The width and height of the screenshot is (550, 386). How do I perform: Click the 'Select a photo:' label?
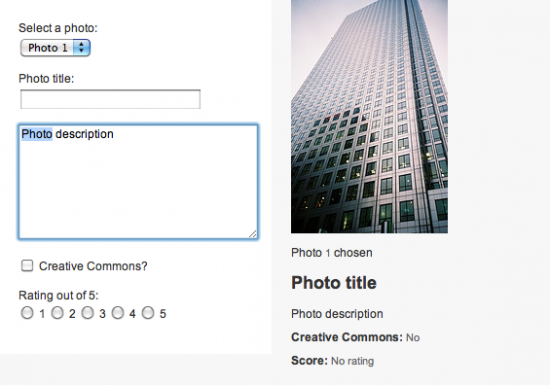tap(58, 28)
